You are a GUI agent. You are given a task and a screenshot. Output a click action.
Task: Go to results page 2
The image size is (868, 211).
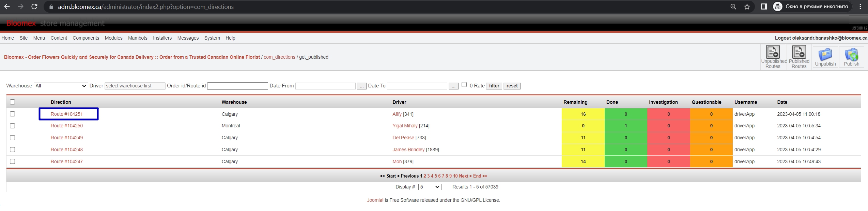pos(425,176)
